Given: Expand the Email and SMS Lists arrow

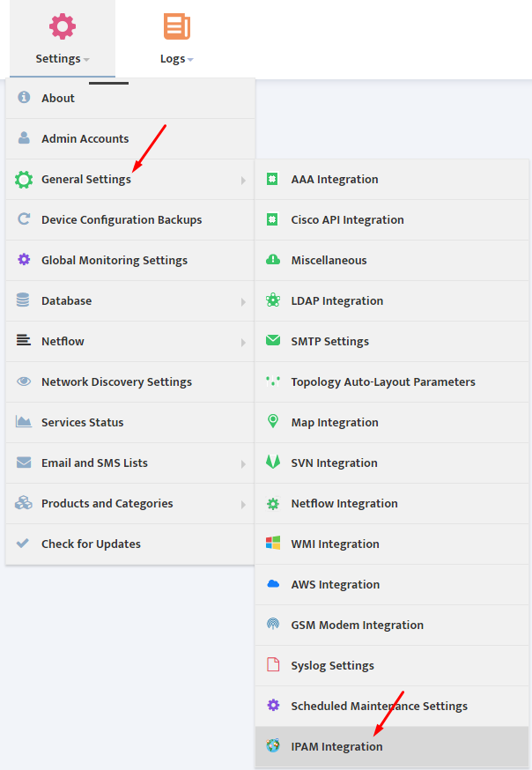Looking at the screenshot, I should pos(243,464).
